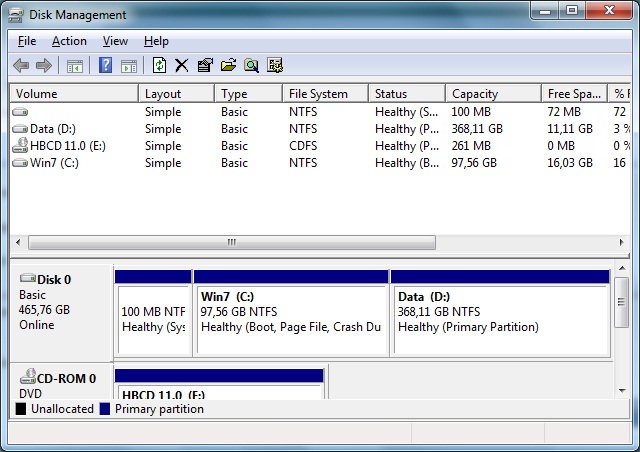Sort by the Layout column header
640x452 pixels.
pos(176,94)
